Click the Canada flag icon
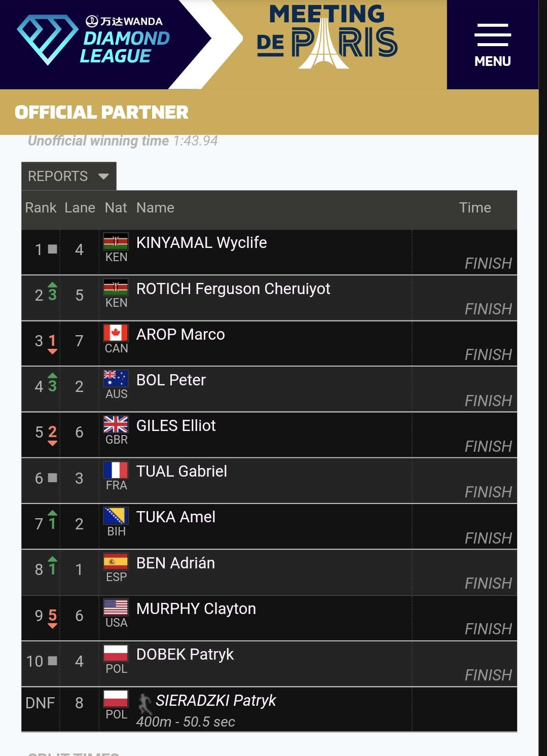This screenshot has width=547, height=756. 116,333
